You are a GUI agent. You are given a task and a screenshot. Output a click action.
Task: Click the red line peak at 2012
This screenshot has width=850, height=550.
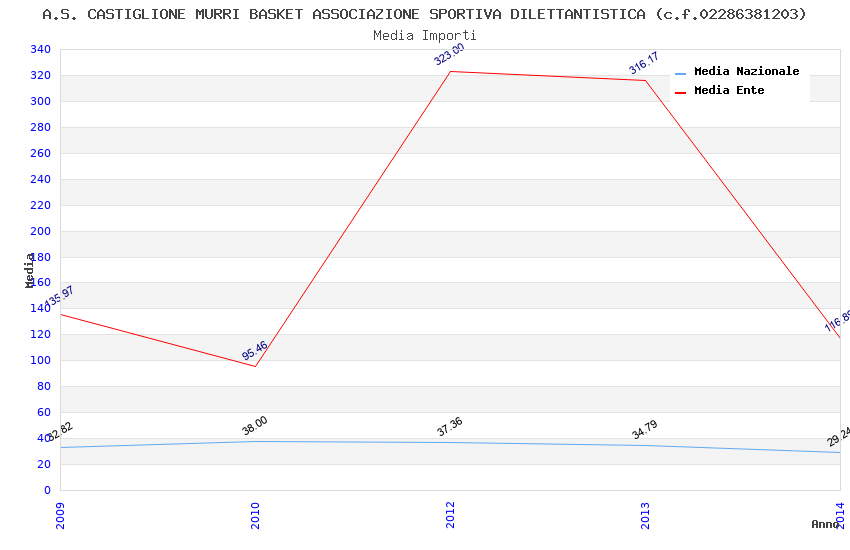[x=450, y=72]
